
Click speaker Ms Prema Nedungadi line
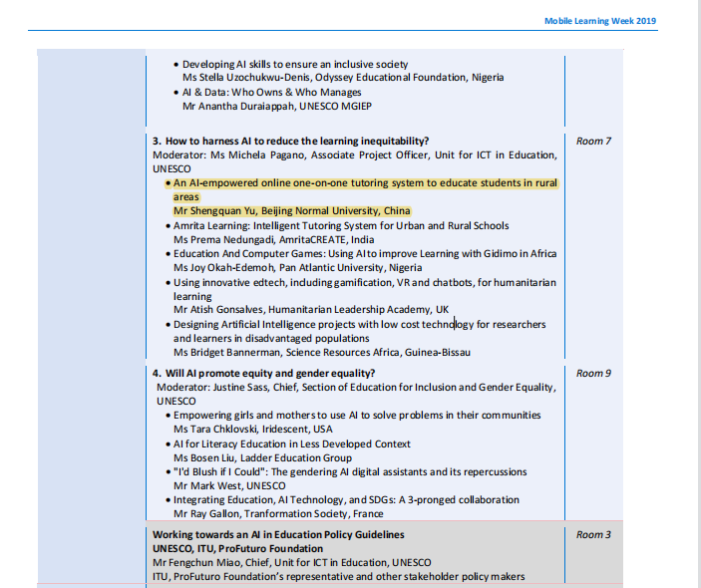273,240
